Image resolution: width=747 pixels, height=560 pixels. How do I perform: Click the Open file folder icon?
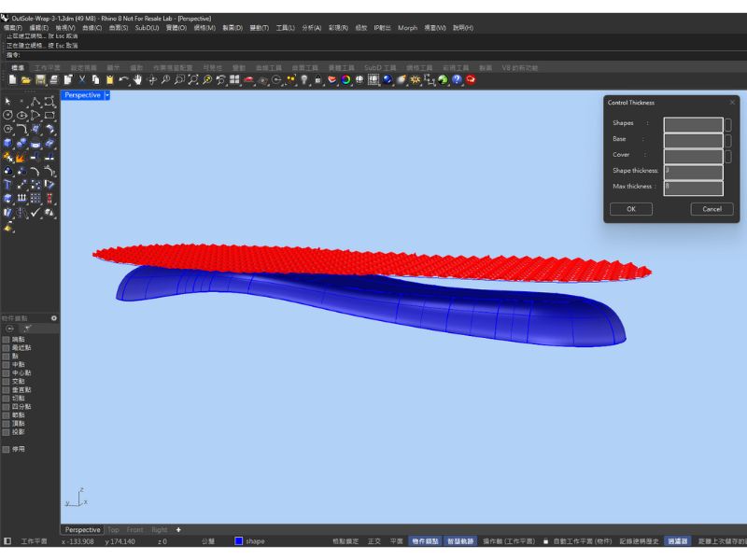[x=25, y=80]
